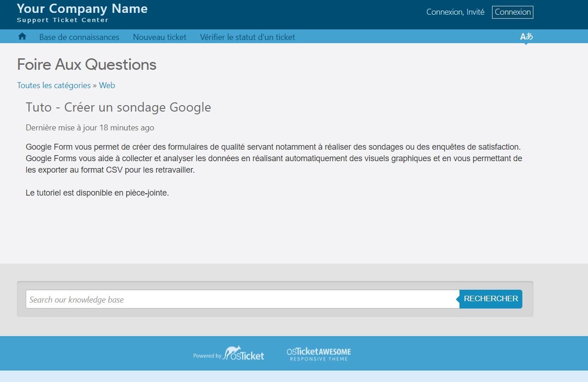This screenshot has height=382, width=588.
Task: Click the Dernière mise à jour timestamp
Action: 90,128
